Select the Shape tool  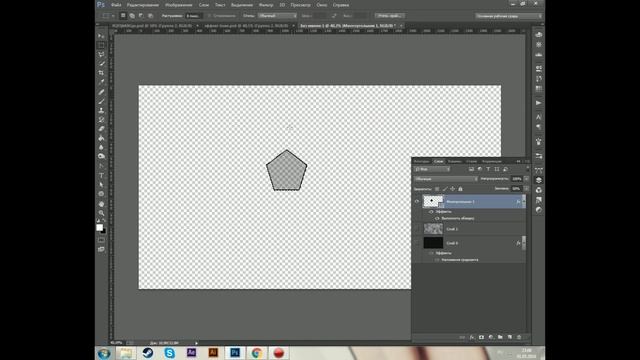(101, 194)
